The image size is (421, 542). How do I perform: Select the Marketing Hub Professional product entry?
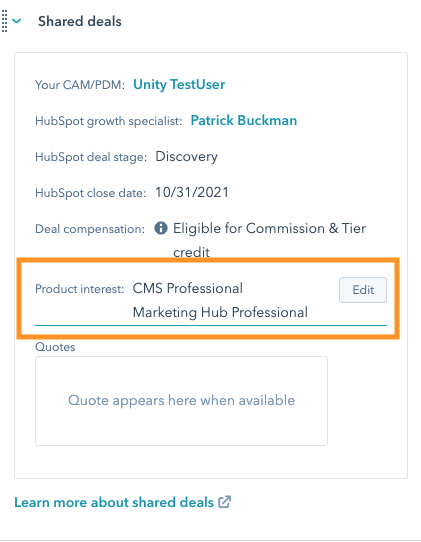click(x=220, y=312)
